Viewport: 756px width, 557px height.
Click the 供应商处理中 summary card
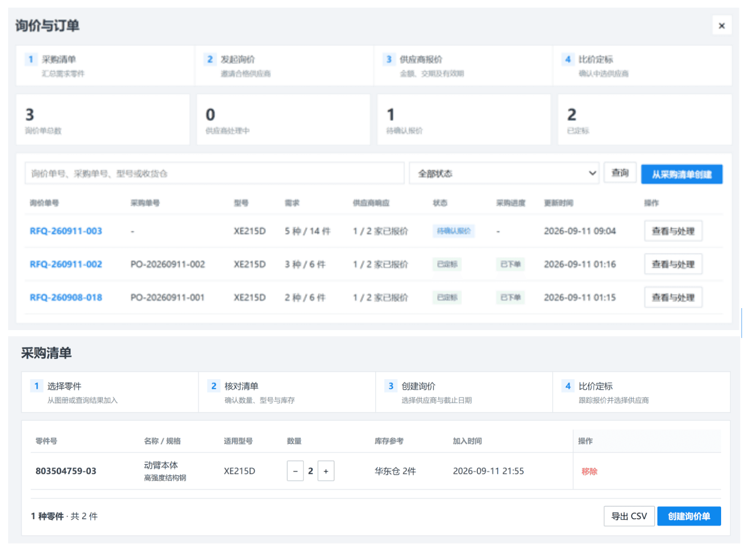pos(283,119)
